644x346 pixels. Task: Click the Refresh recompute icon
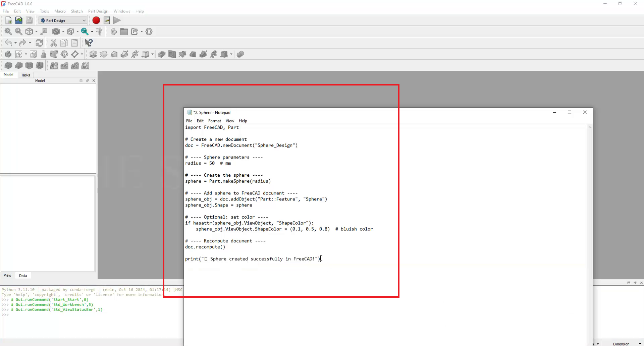click(39, 43)
